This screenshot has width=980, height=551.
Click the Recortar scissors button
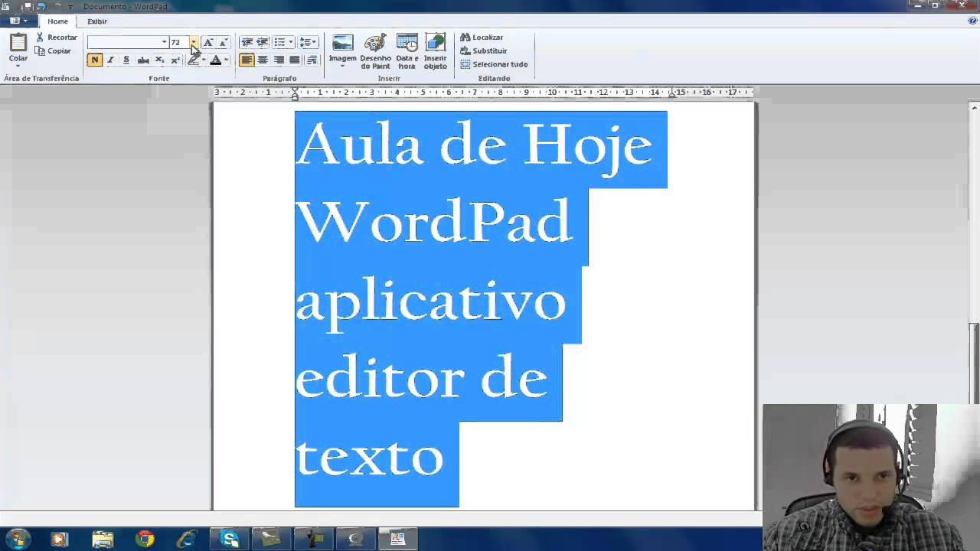click(56, 37)
